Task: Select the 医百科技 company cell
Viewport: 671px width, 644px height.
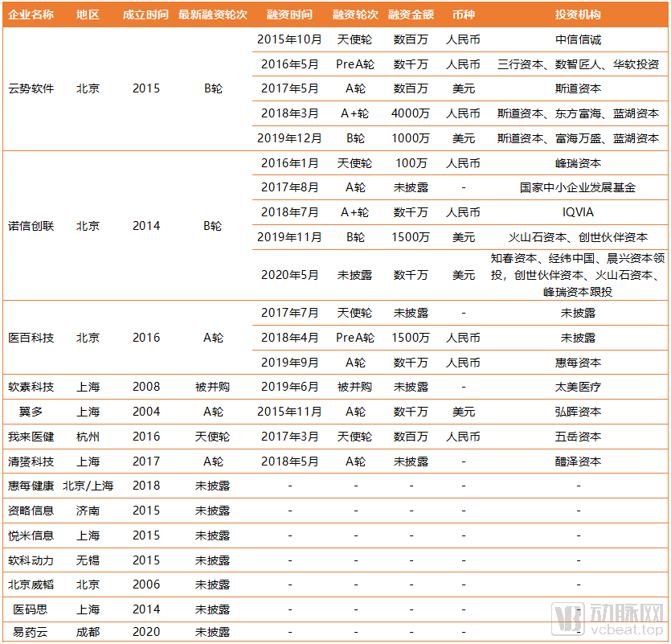Action: tap(31, 338)
